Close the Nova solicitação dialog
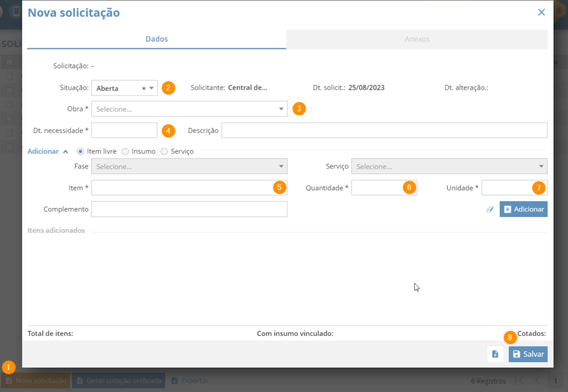This screenshot has height=392, width=568. 541,12
